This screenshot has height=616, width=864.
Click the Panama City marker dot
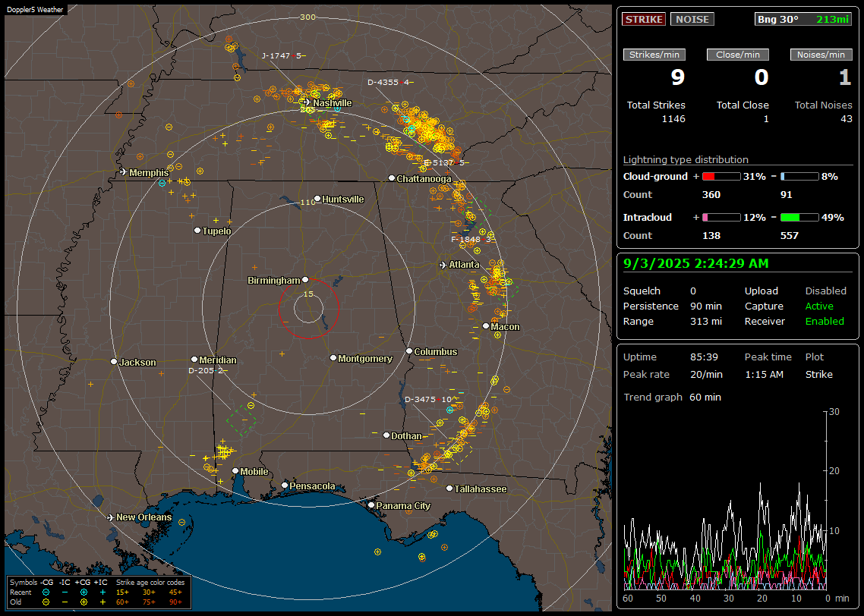(x=371, y=504)
